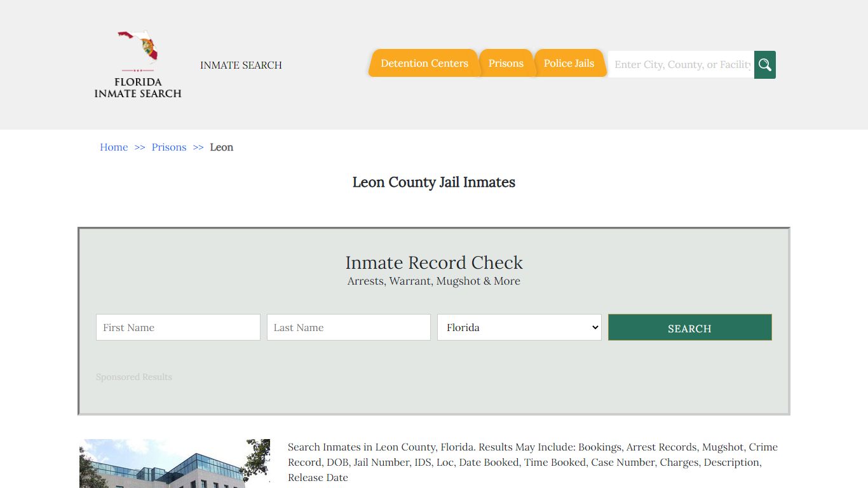Open the Detention Centers tab

point(424,63)
